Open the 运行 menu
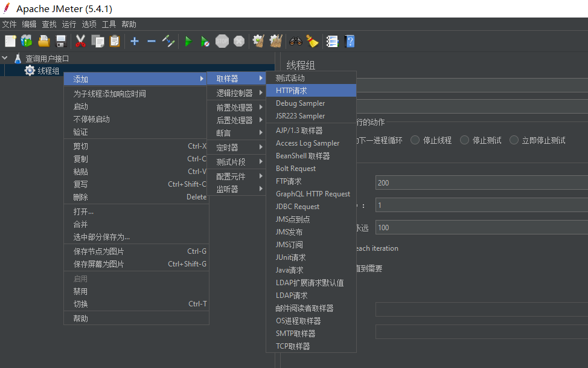 click(69, 24)
